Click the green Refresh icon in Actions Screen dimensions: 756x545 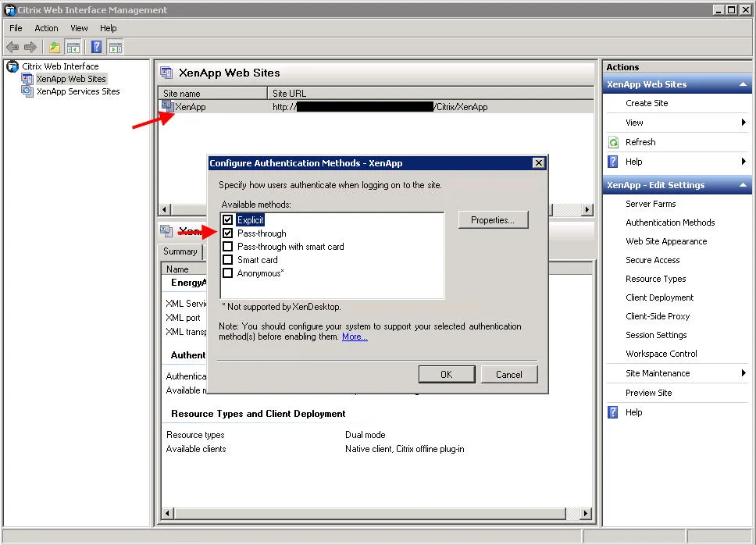tap(613, 142)
